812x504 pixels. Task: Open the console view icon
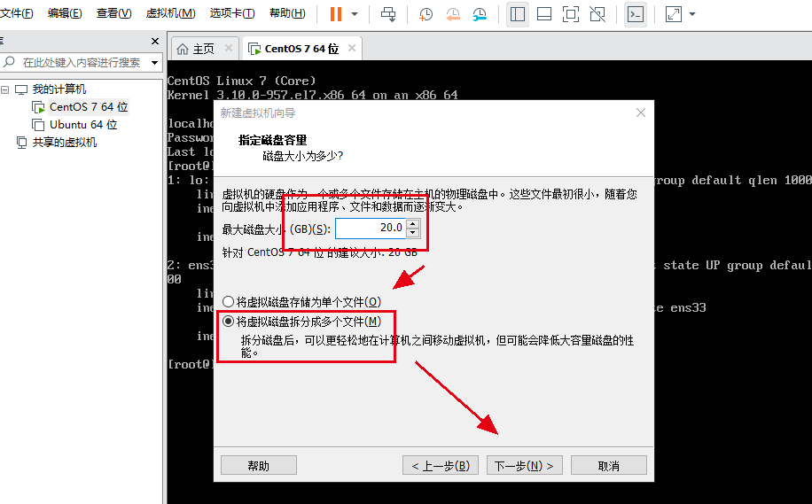pyautogui.click(x=636, y=14)
